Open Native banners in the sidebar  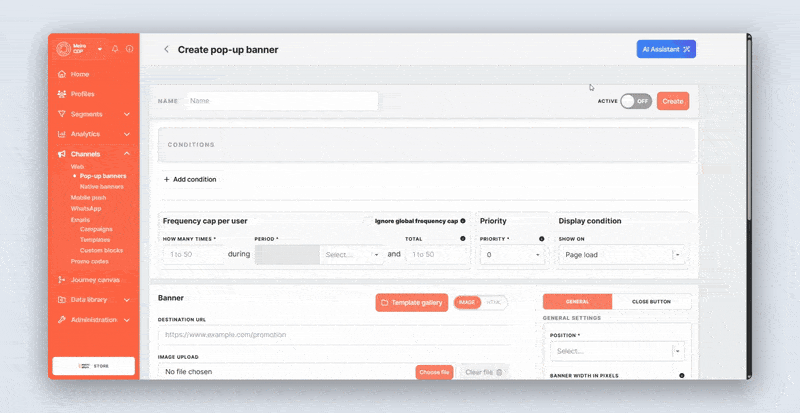click(102, 186)
